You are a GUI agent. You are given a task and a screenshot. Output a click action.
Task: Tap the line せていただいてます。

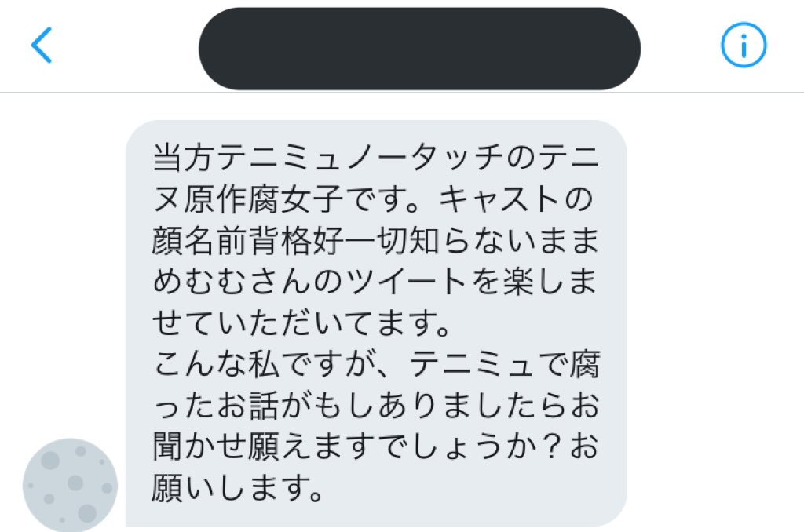[302, 323]
